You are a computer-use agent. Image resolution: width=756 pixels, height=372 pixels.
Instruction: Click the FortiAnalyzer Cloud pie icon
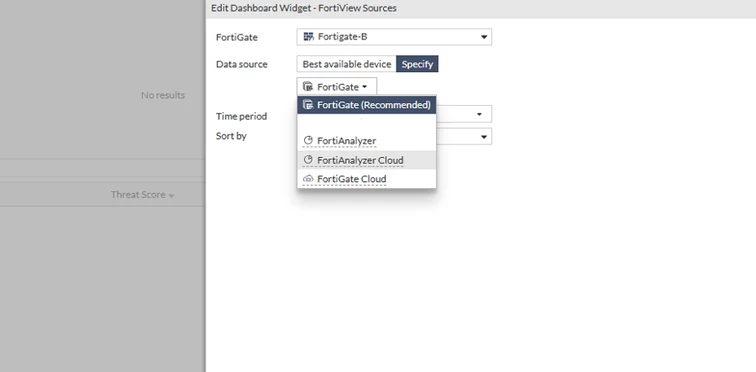pos(308,159)
